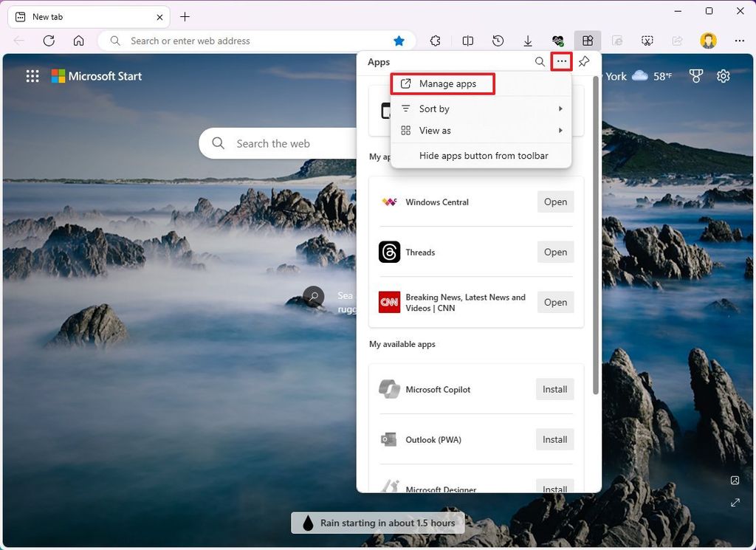Open the split screen tool
756x550 pixels.
(x=468, y=41)
